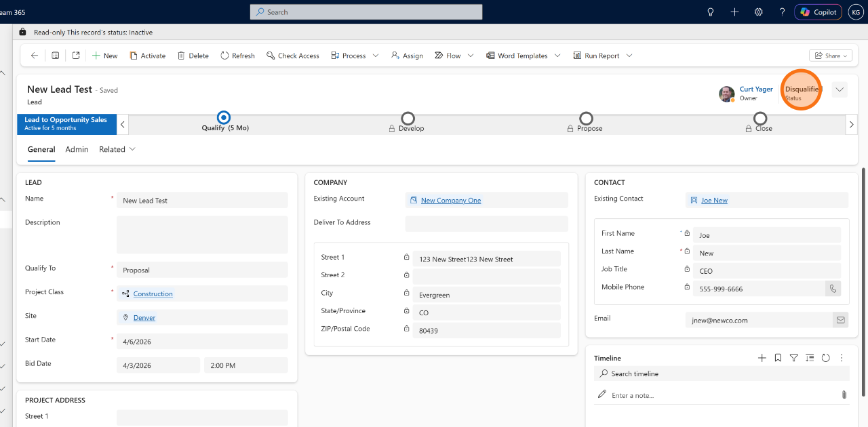Viewport: 868px width, 427px height.
Task: Open the Joe New contact link
Action: click(x=714, y=201)
